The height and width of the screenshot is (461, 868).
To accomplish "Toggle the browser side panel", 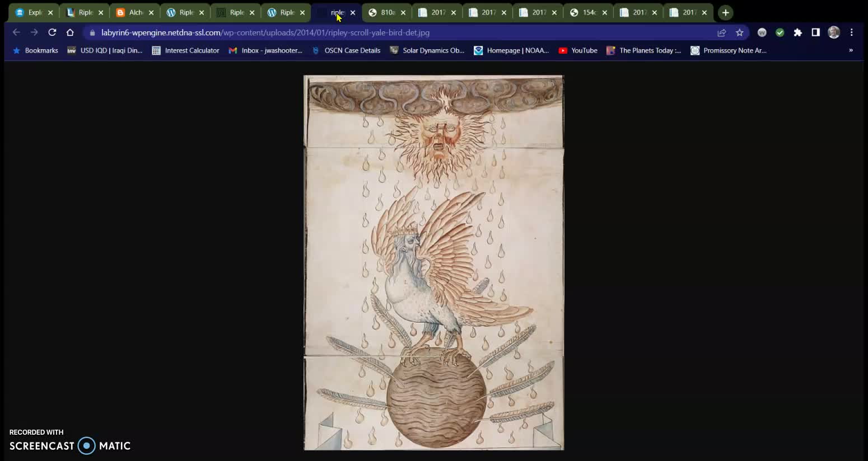I will [x=816, y=32].
